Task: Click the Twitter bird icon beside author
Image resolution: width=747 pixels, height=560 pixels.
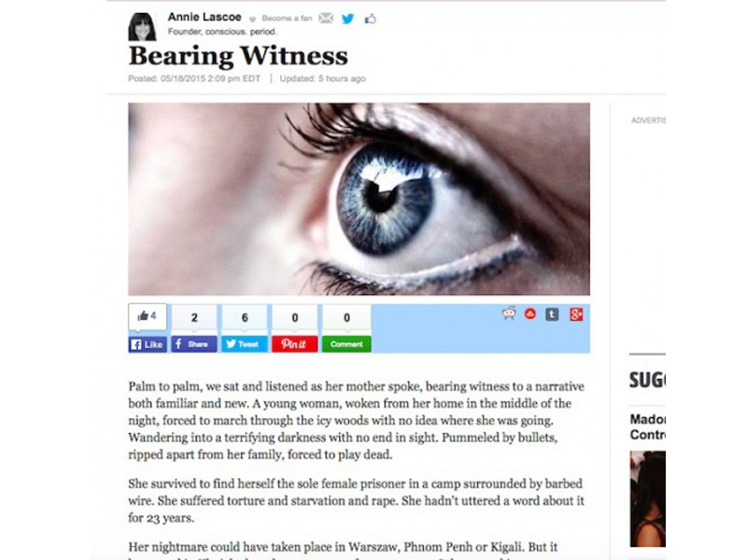Action: (348, 19)
